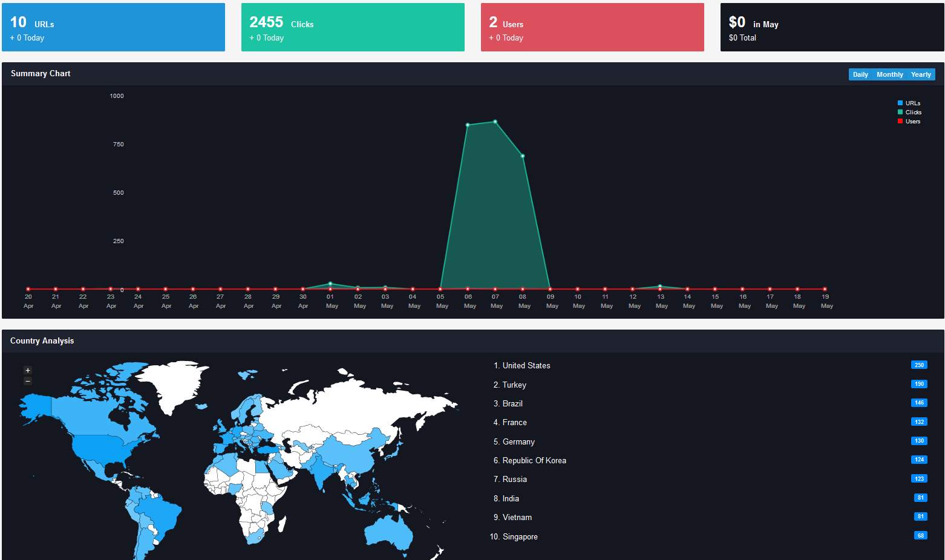Switch the summary chart to Monthly view
This screenshot has height=560, width=945.
click(x=889, y=74)
